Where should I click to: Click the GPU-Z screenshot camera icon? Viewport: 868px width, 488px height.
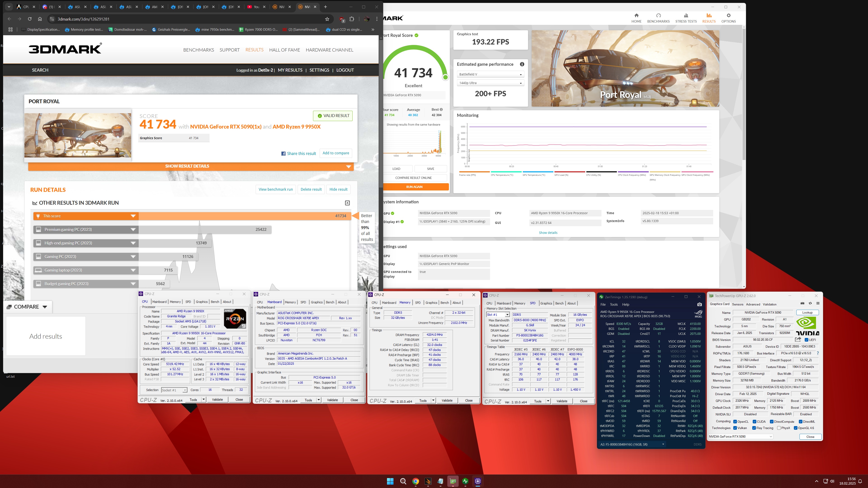[802, 303]
